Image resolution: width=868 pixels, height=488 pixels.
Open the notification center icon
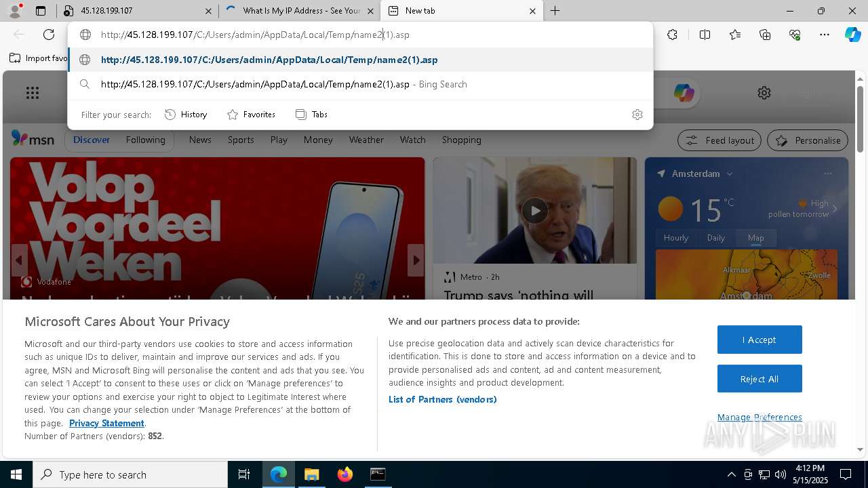pos(846,474)
